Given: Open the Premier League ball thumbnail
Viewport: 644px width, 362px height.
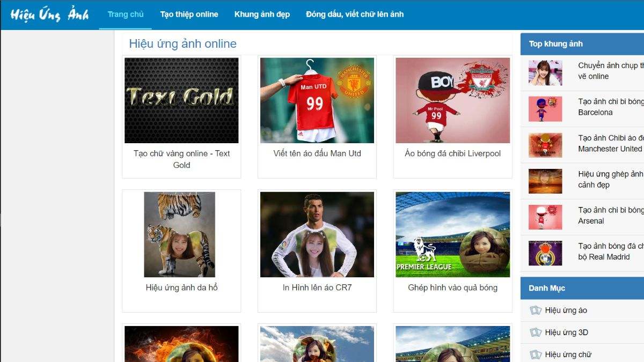Looking at the screenshot, I should pos(452,234).
